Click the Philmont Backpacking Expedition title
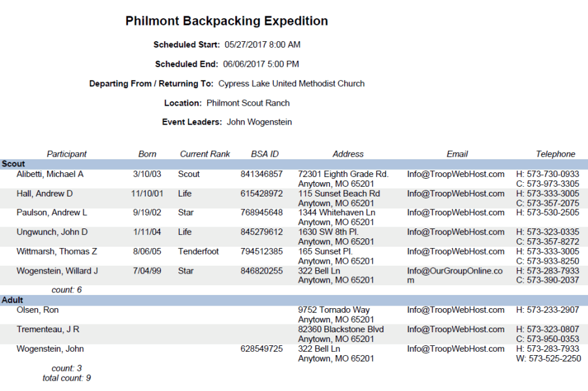The image size is (588, 391). (227, 21)
